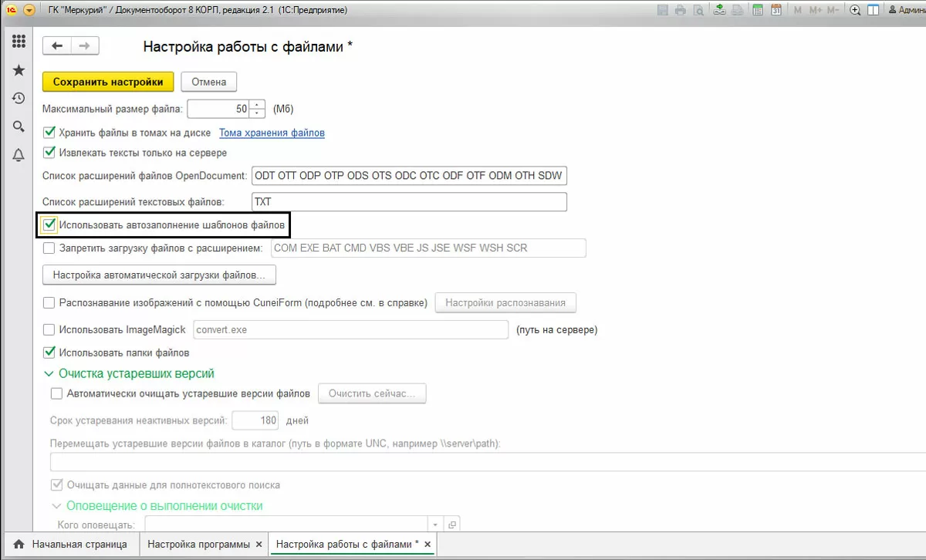
Task: Open Favorites star icon in sidebar
Action: click(x=19, y=70)
